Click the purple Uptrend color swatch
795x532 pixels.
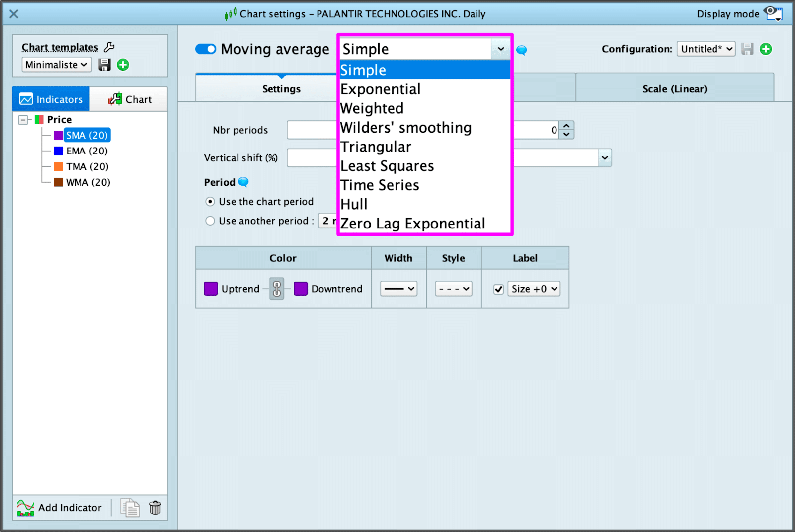click(x=211, y=289)
